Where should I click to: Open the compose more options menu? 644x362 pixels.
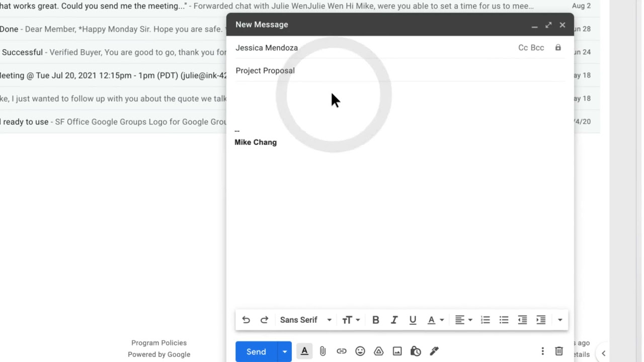(542, 351)
